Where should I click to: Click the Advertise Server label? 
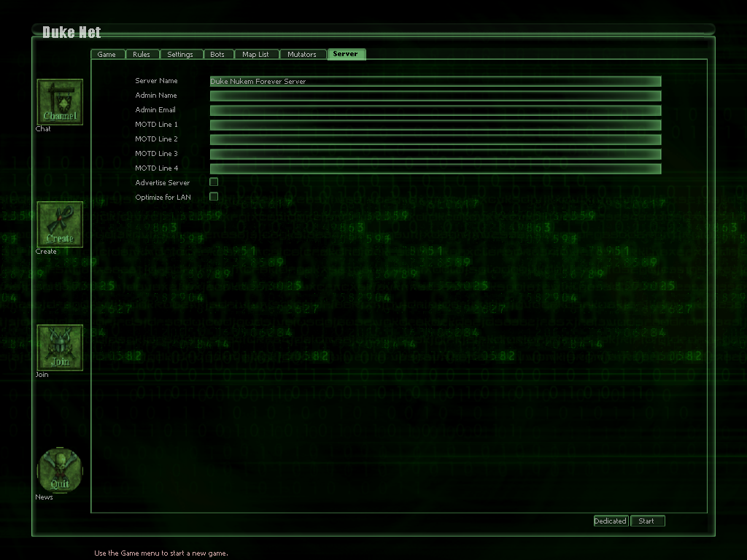pos(163,182)
